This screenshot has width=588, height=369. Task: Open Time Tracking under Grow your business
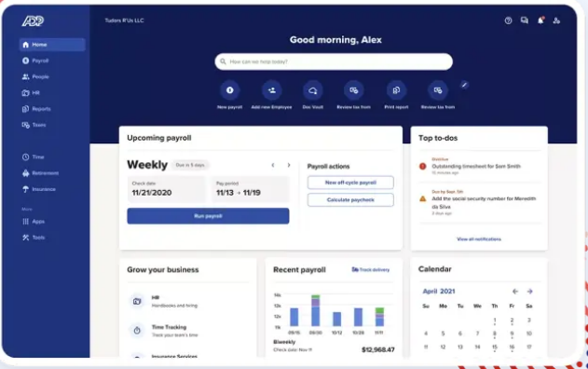[x=169, y=327]
